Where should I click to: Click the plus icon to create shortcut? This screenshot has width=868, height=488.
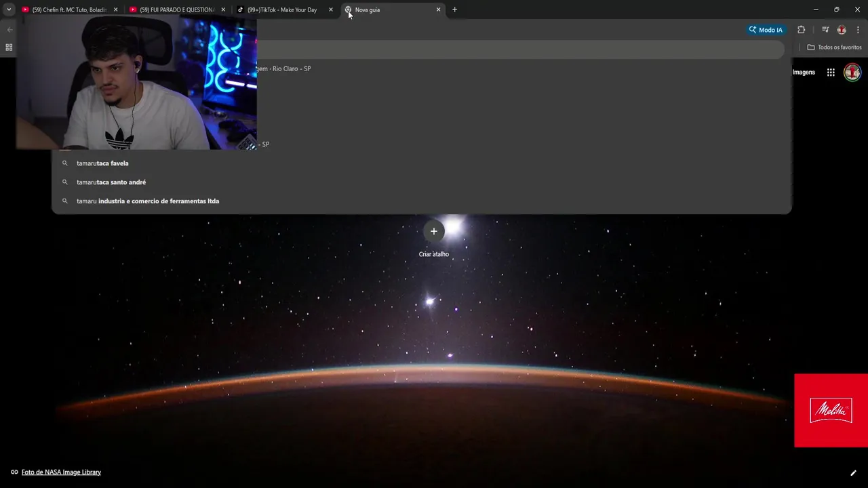[434, 231]
